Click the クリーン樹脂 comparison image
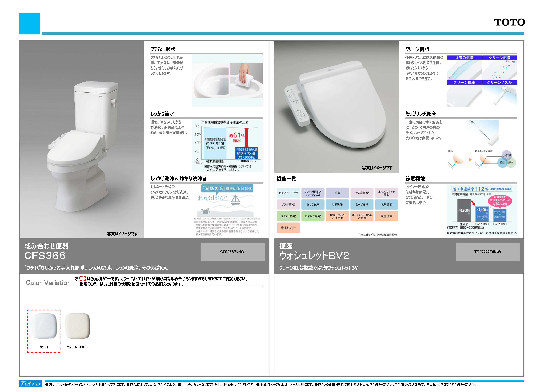 [x=500, y=68]
